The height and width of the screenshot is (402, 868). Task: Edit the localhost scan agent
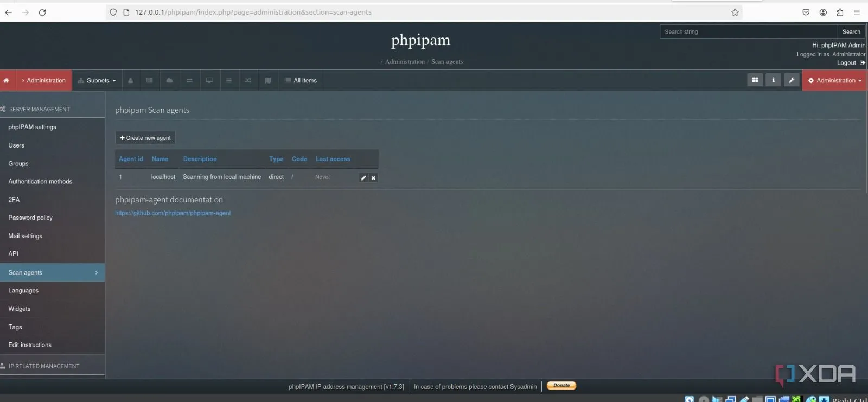(x=363, y=178)
